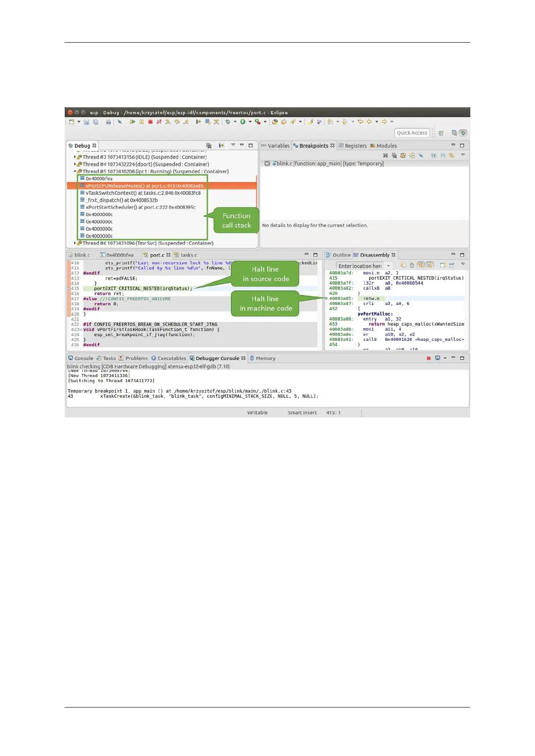
Task: Toggle Skip All Breakpoints in main toolbar
Action: coord(119,122)
